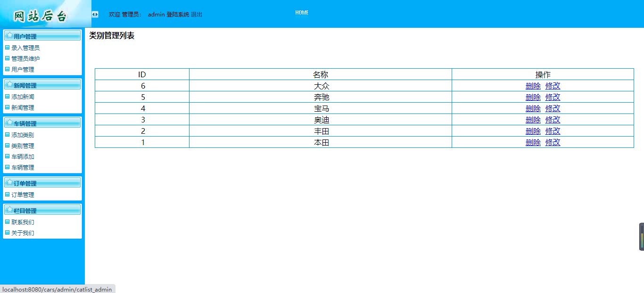Edit the 丰田 category row
644x293 pixels.
(553, 131)
